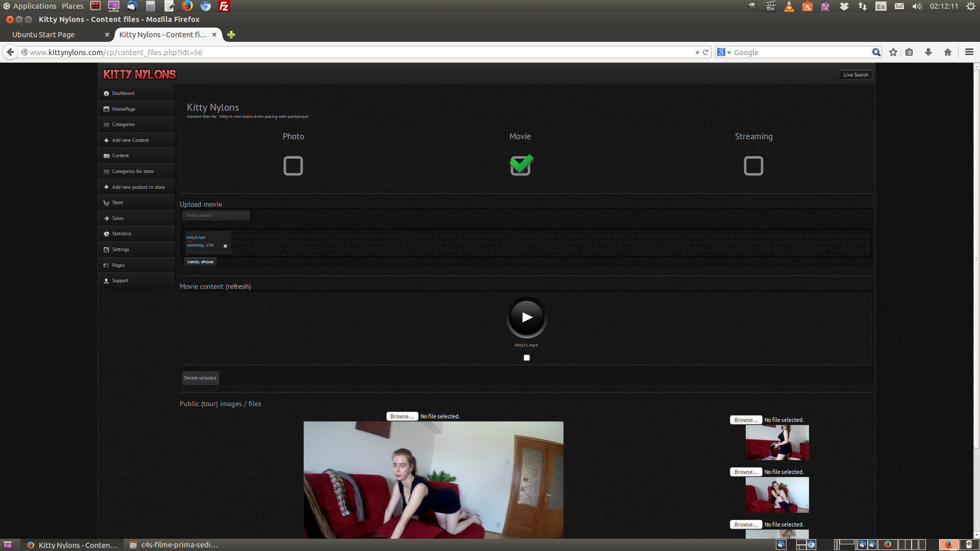Open the Firefox hamburger menu
The height and width of the screenshot is (551, 980).
(969, 52)
